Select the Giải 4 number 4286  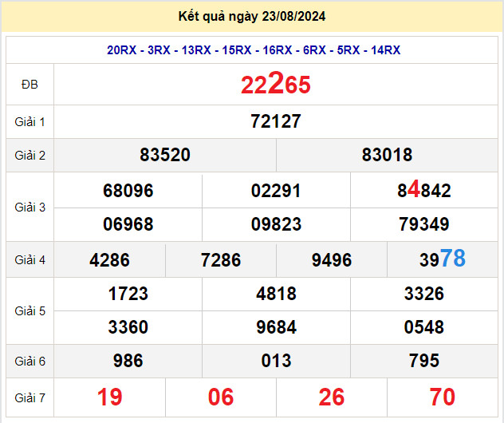coord(109,260)
